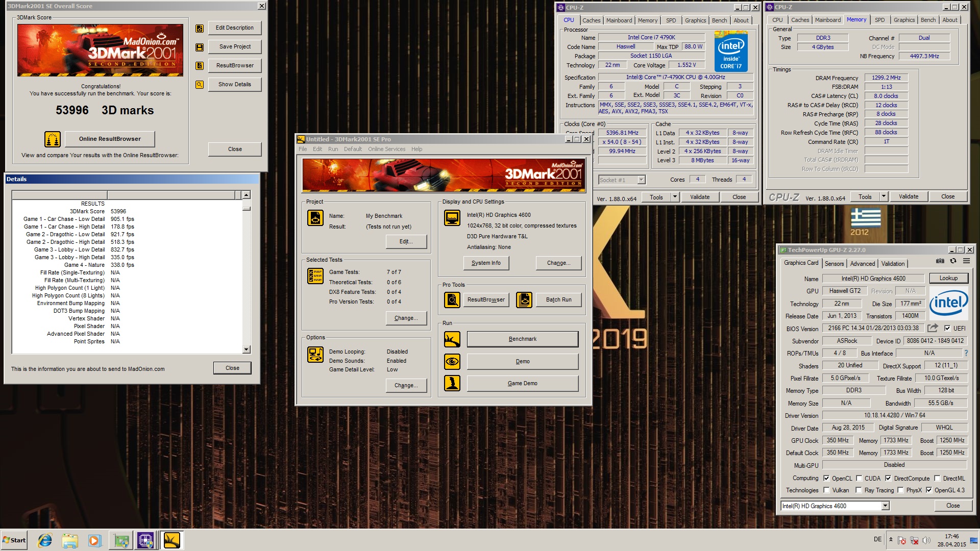Open the Sensors tab in GPU-Z
Viewport: 980px width, 551px height.
(x=834, y=264)
